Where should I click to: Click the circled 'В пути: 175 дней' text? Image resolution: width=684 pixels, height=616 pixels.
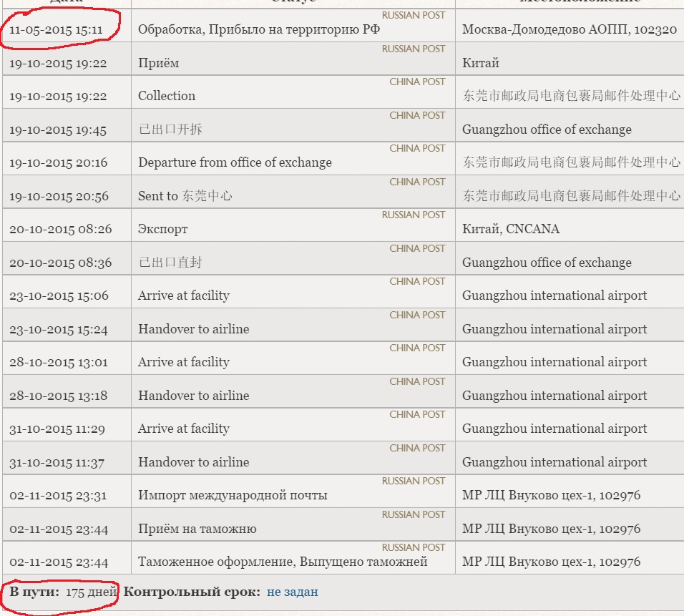coord(62,592)
